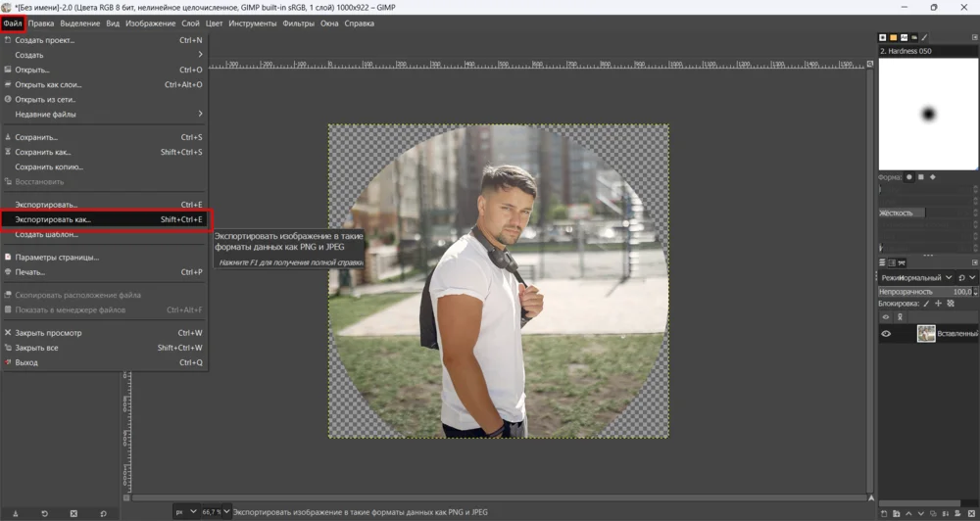Hide the Вставленный layer via eye icon
Image resolution: width=980 pixels, height=521 pixels.
point(886,334)
